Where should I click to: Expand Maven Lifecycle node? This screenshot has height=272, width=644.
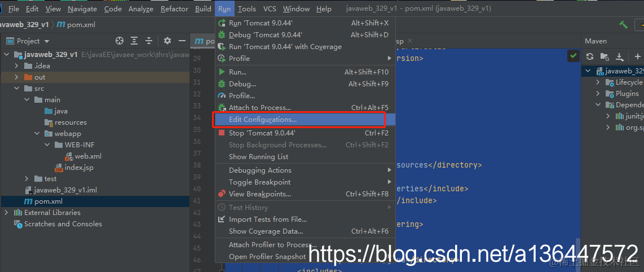point(598,82)
